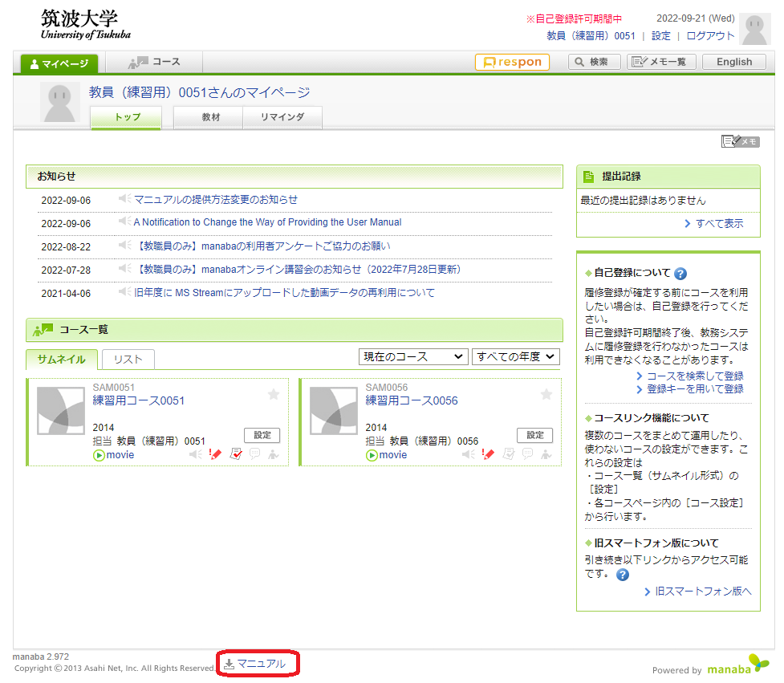Open the speech bubble forum icon for 練習用コース0056
The height and width of the screenshot is (683, 784).
pos(527,454)
